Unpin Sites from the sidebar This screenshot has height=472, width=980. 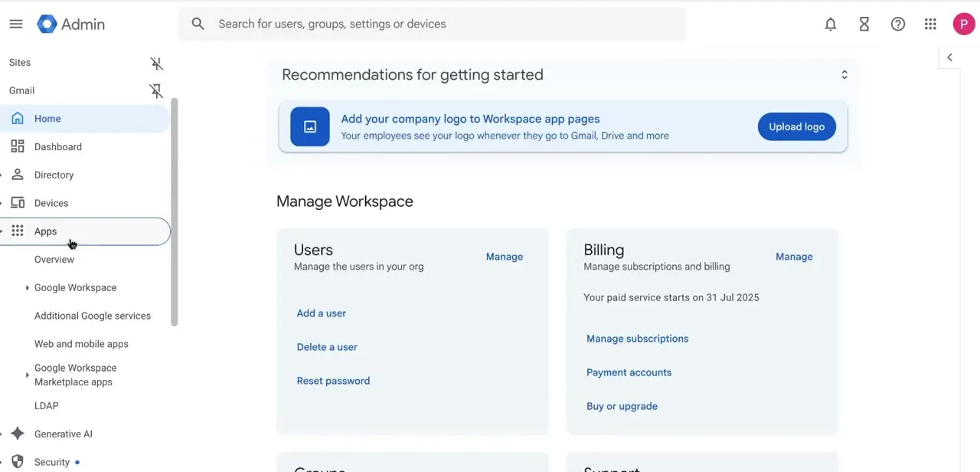pos(156,63)
